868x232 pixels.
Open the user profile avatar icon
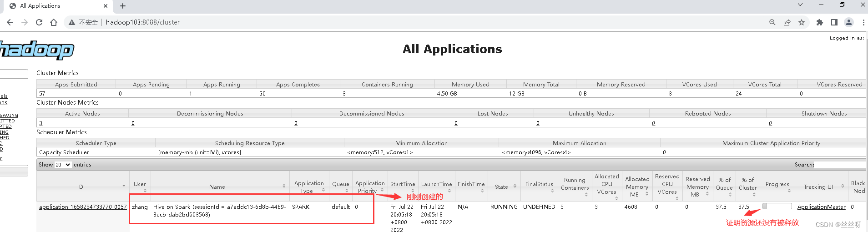pos(849,22)
